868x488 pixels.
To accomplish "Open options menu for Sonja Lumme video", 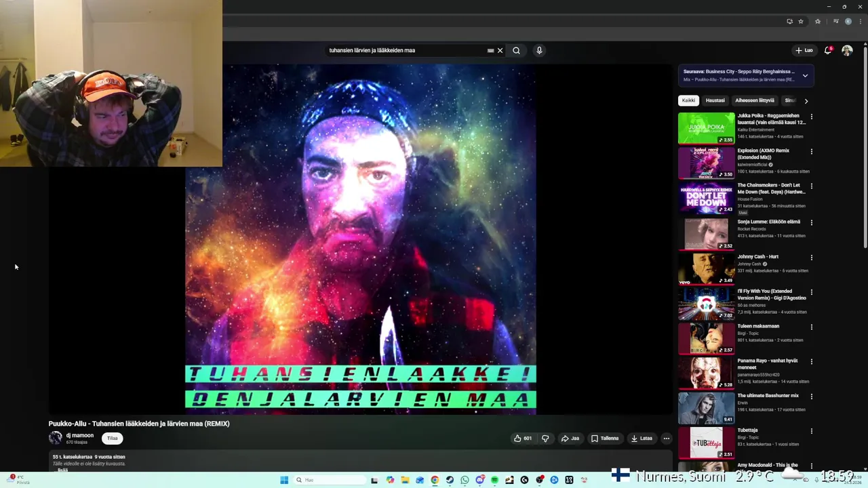I will 812,222.
